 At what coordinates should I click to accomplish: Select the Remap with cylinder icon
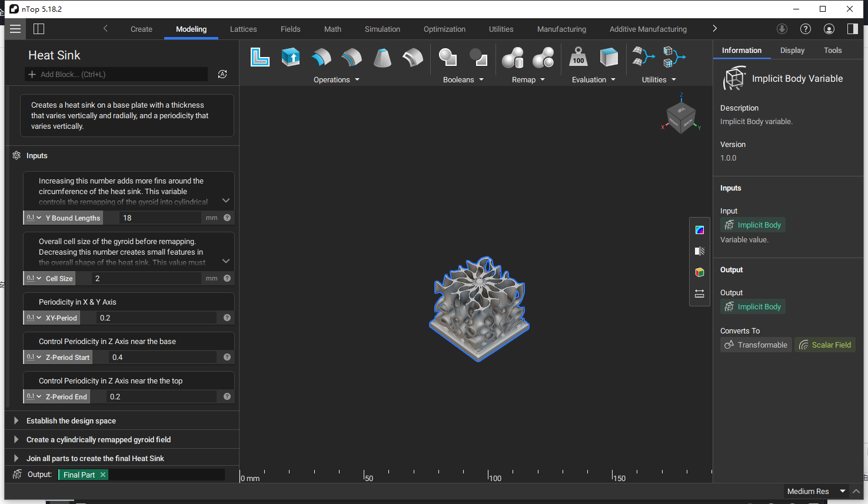tap(513, 57)
